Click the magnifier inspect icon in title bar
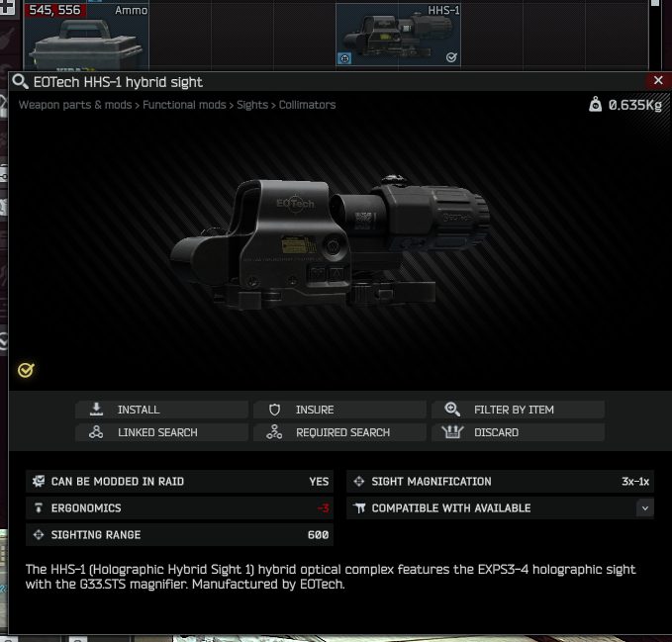 20,81
